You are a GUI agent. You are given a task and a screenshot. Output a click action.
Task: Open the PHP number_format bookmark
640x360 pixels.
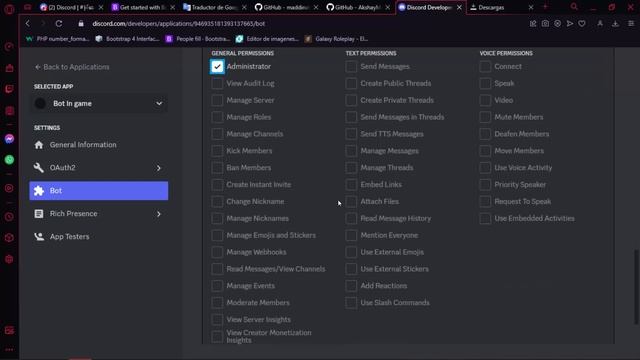(x=58, y=39)
